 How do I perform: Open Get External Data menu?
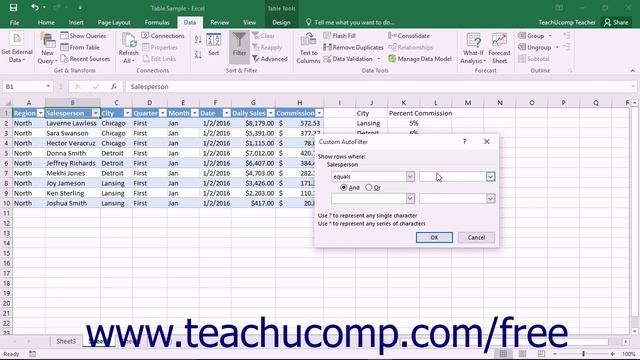coord(16,48)
